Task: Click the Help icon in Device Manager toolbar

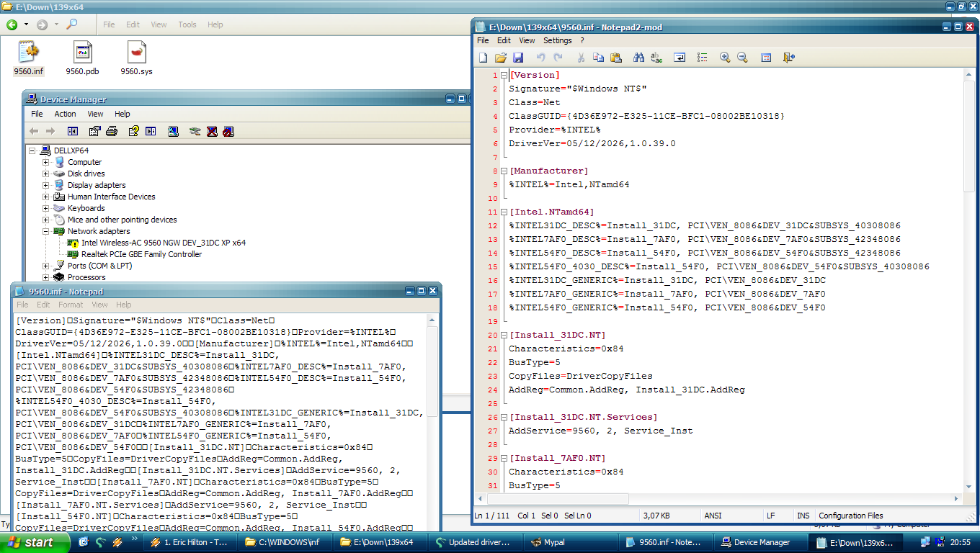Action: click(133, 131)
